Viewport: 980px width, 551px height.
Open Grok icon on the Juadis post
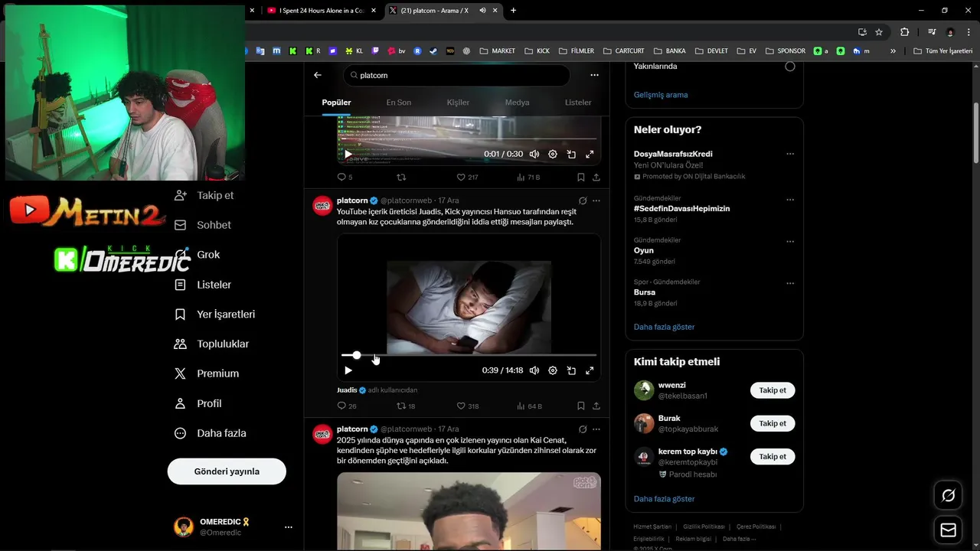click(583, 201)
